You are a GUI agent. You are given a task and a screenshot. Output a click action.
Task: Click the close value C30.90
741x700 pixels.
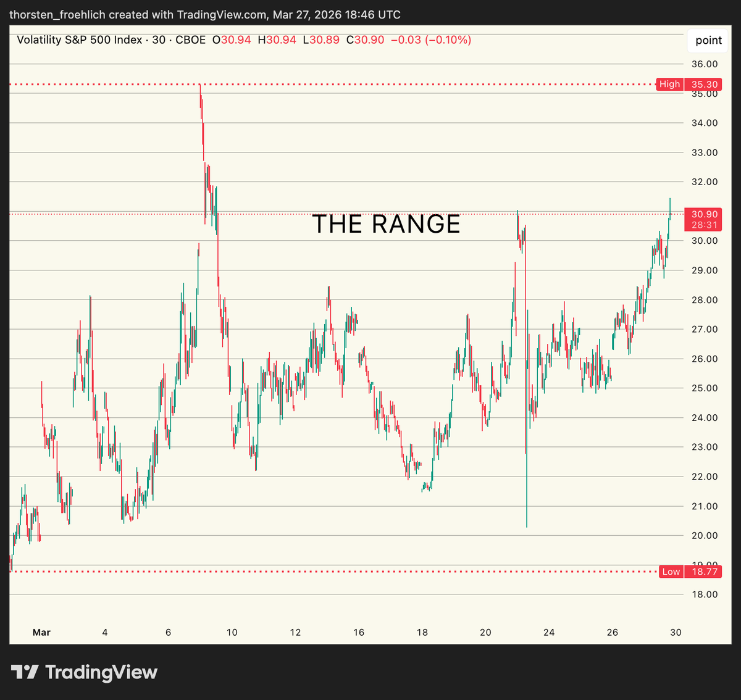tap(365, 40)
